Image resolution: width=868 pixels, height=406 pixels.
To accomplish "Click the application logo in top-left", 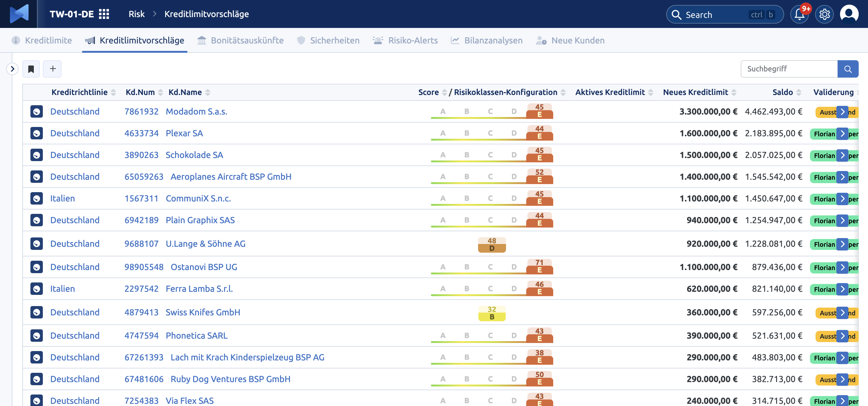I will coord(19,14).
